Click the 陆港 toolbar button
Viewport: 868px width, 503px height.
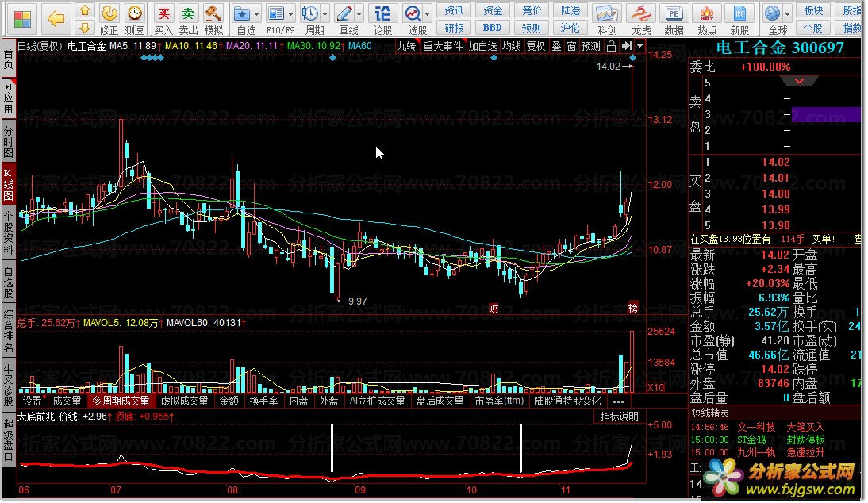pos(570,10)
